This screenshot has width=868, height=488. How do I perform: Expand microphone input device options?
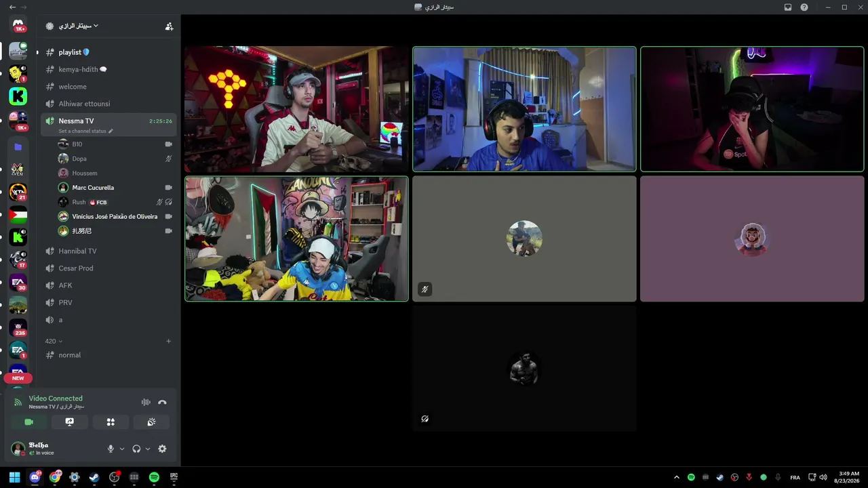click(x=122, y=449)
